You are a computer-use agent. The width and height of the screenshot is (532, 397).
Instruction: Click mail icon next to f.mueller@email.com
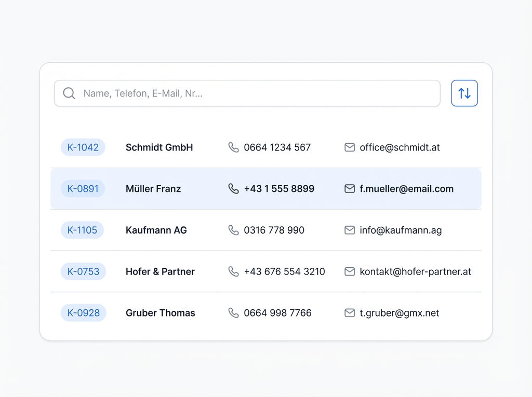tap(350, 189)
